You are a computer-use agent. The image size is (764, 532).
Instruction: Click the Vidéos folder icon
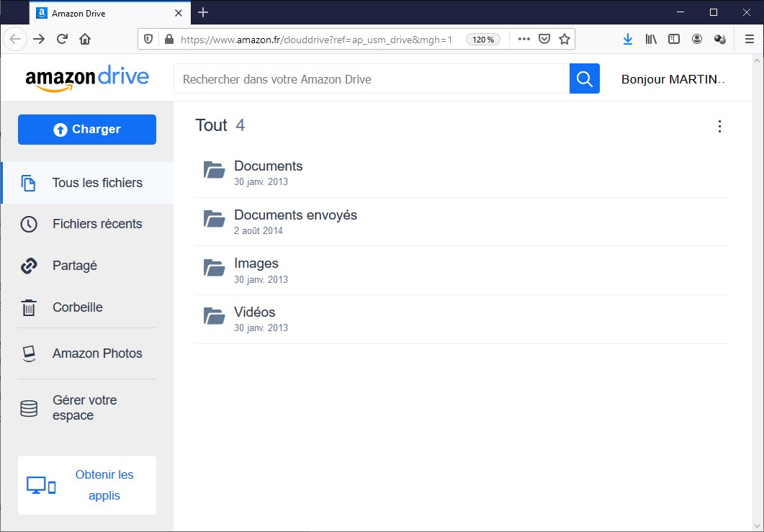click(x=214, y=316)
